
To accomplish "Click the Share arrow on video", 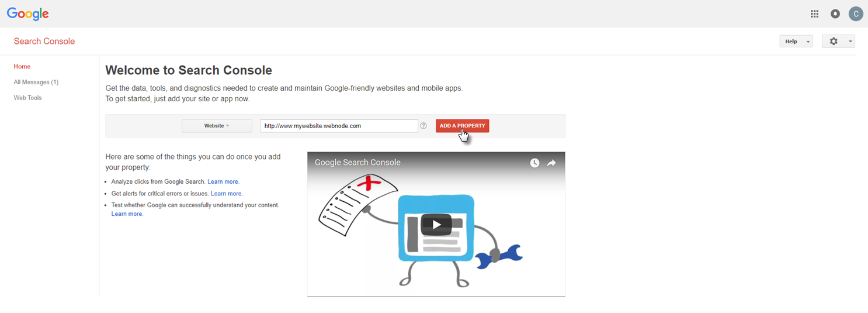I will (x=551, y=163).
